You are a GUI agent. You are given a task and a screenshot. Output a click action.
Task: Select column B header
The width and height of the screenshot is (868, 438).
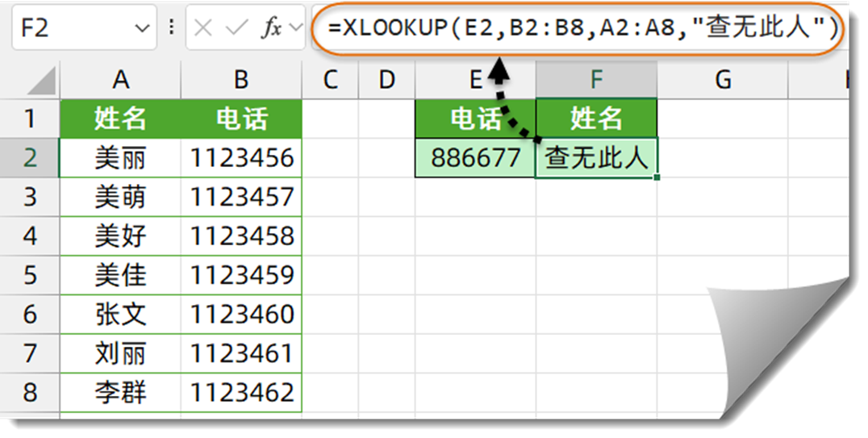[x=241, y=81]
